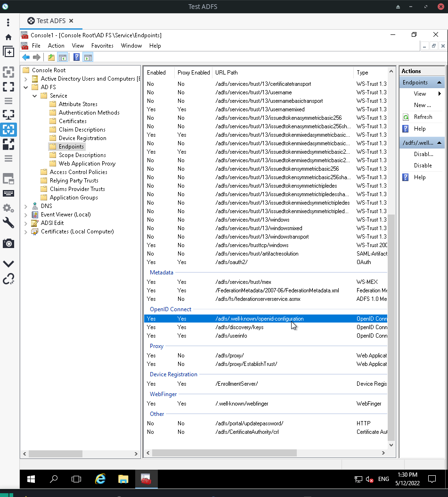Viewport: 448px width, 497px height.
Task: Select the Relying Party Trusts folder
Action: (x=74, y=181)
